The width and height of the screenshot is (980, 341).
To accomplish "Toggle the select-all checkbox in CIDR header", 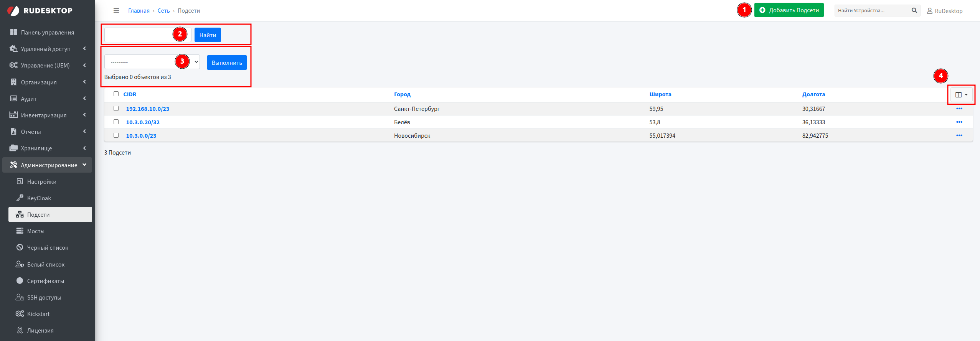I will point(116,94).
